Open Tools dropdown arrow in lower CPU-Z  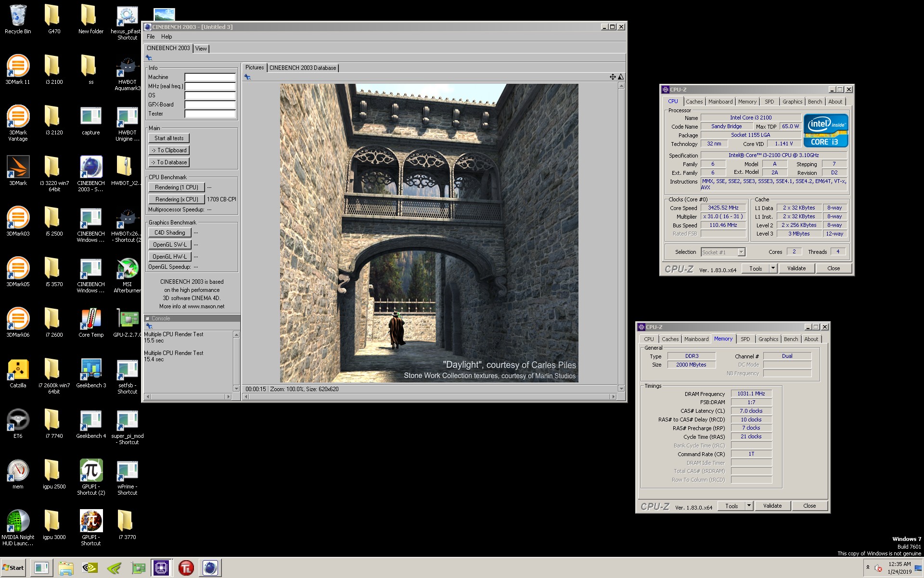[749, 506]
